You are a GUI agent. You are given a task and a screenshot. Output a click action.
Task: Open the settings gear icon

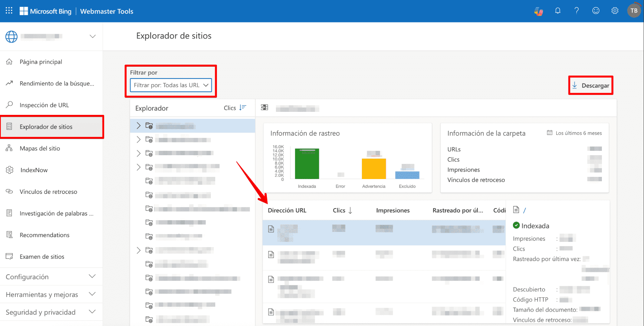615,11
